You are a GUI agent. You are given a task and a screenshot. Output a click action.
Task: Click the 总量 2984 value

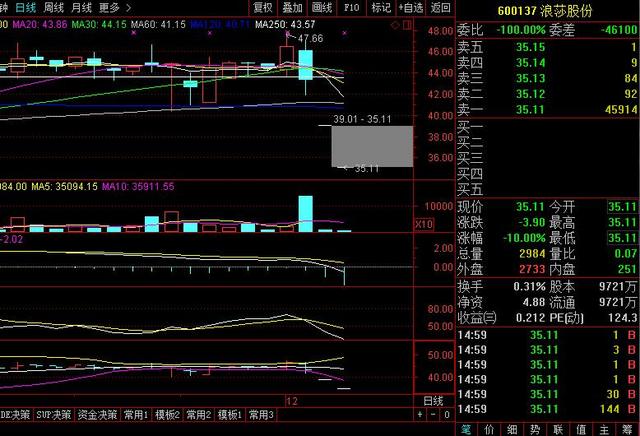click(x=532, y=254)
